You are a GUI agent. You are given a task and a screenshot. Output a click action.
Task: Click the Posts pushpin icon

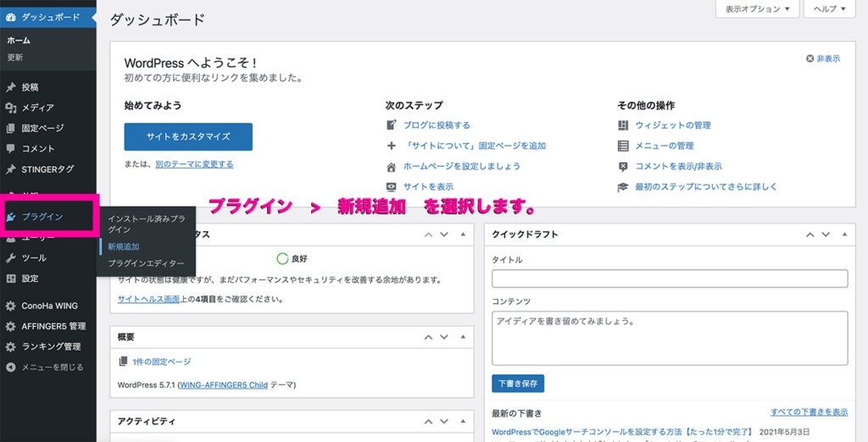(10, 87)
